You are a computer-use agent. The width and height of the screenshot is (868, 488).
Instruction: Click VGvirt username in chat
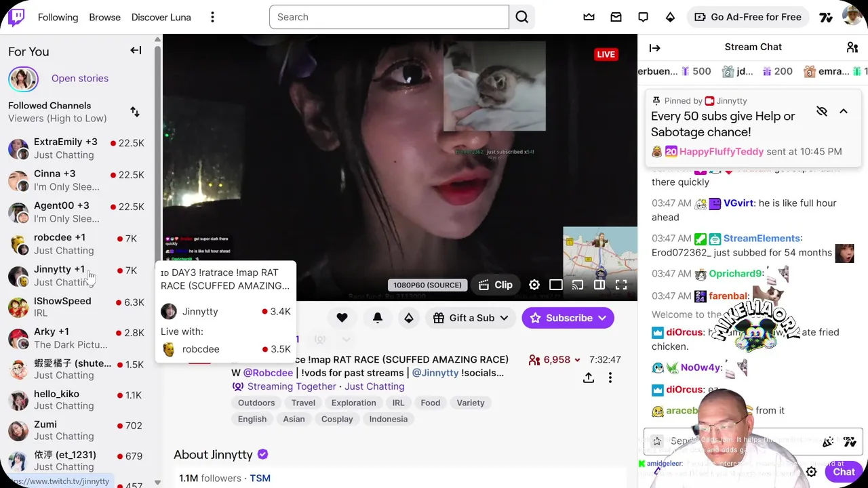tap(738, 203)
